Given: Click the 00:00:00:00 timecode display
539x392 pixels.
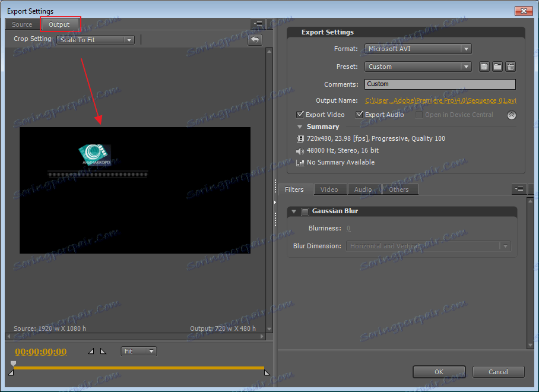Looking at the screenshot, I should [x=41, y=352].
